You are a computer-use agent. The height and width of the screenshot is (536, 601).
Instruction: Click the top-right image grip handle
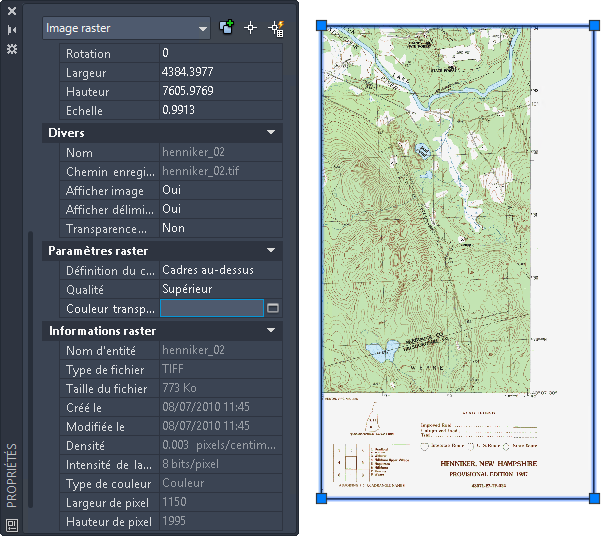click(594, 26)
